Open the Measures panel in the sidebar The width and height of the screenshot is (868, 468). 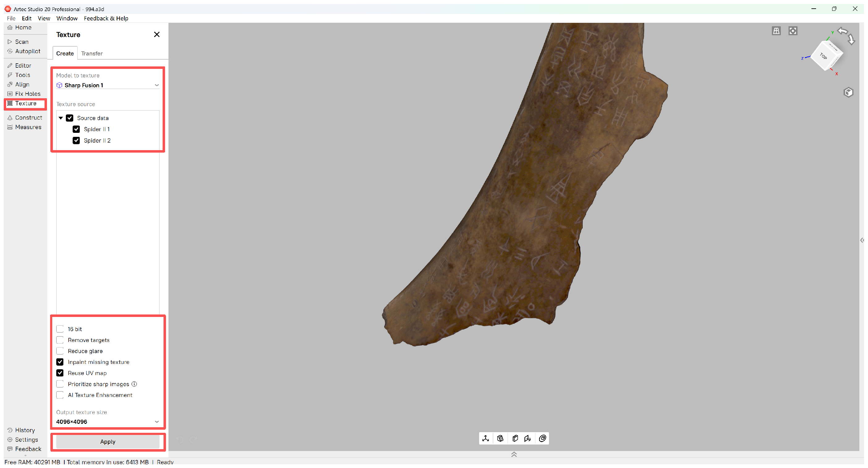click(x=25, y=127)
